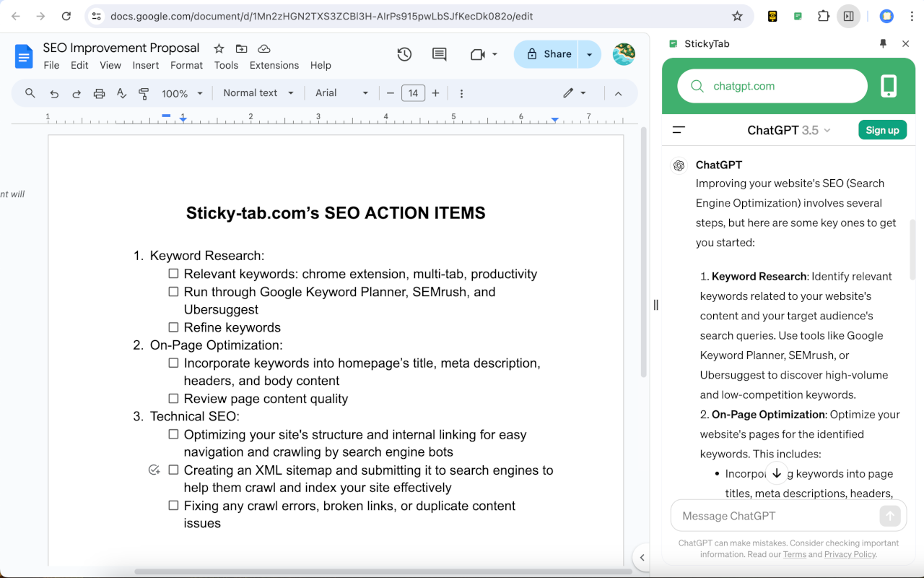Open version history clock icon

pos(404,54)
